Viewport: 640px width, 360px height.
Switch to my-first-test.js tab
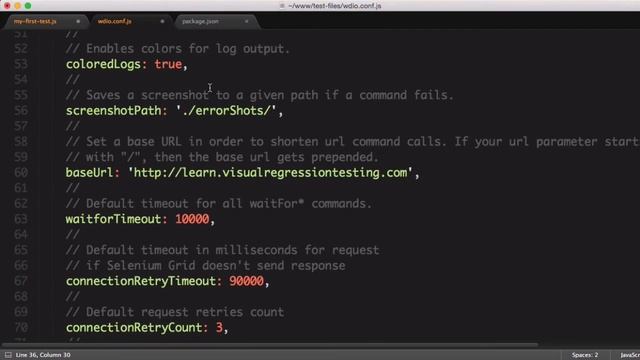[35, 21]
